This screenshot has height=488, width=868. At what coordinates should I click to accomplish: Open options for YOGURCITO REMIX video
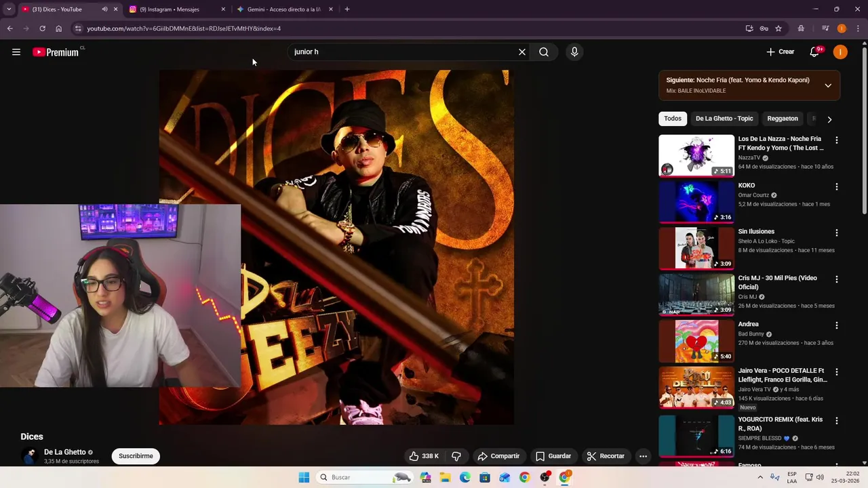(x=837, y=421)
